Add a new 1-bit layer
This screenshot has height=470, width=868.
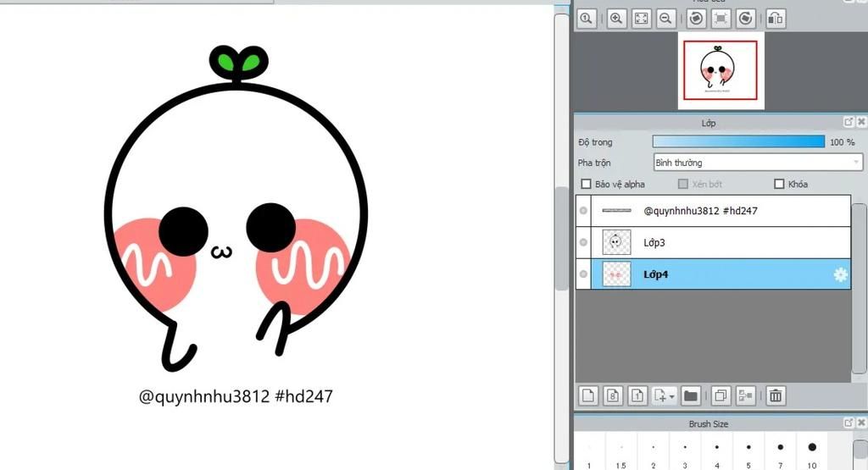(637, 395)
